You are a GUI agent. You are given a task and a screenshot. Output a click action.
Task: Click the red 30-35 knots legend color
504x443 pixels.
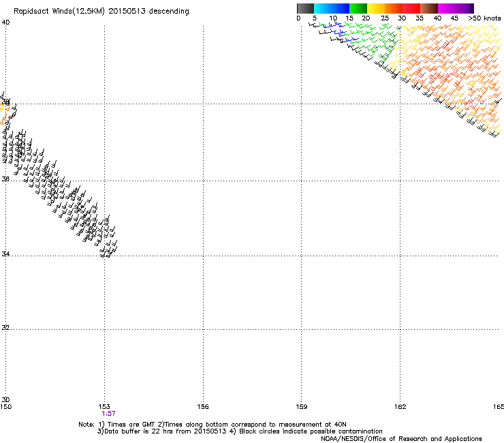pos(411,8)
